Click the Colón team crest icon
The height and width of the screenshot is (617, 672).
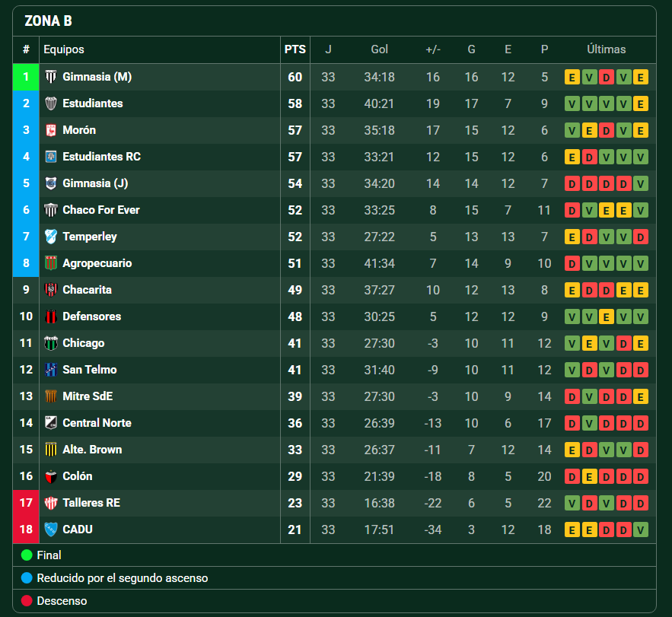click(51, 476)
